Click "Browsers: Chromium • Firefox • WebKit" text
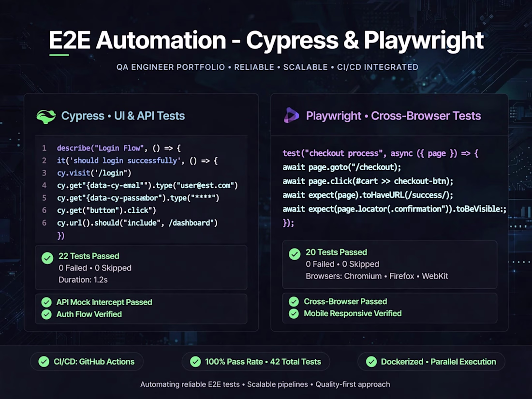 [377, 276]
